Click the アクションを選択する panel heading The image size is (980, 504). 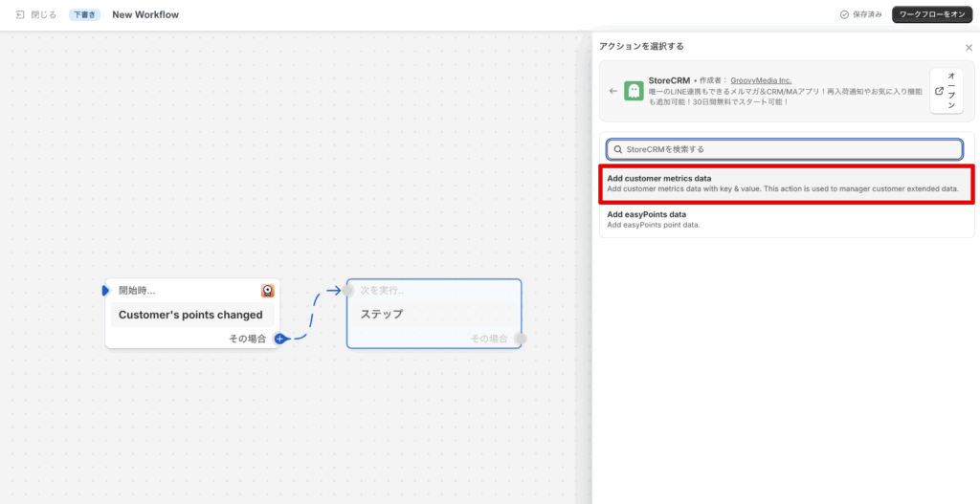[x=641, y=46]
